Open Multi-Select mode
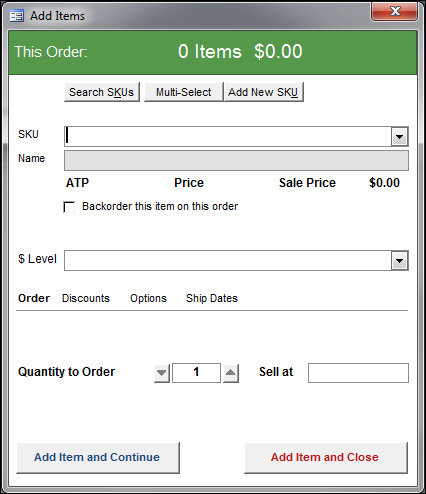 tap(183, 92)
